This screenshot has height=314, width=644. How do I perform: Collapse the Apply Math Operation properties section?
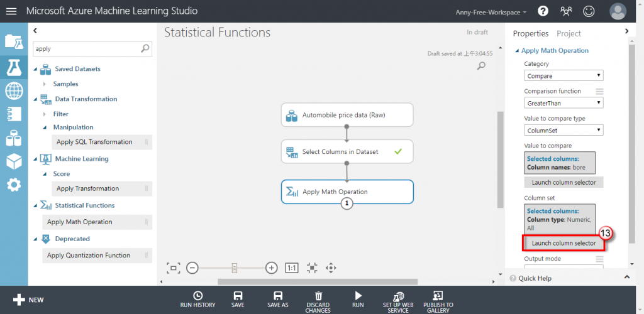(x=517, y=51)
